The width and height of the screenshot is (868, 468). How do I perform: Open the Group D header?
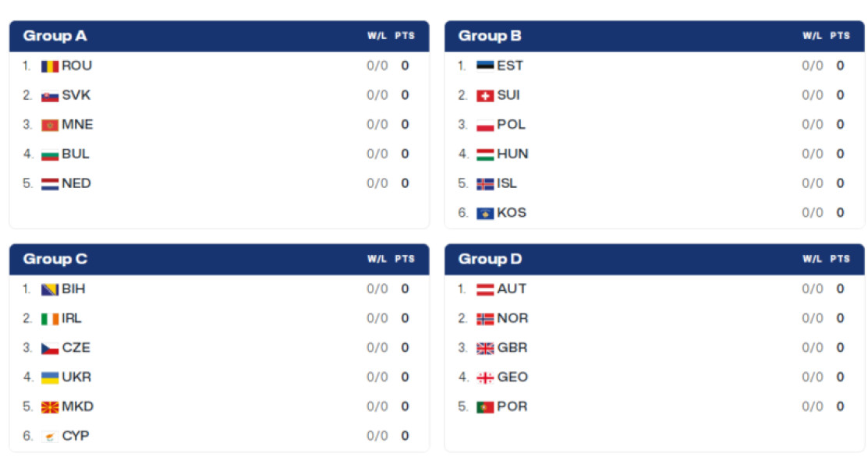coord(654,259)
